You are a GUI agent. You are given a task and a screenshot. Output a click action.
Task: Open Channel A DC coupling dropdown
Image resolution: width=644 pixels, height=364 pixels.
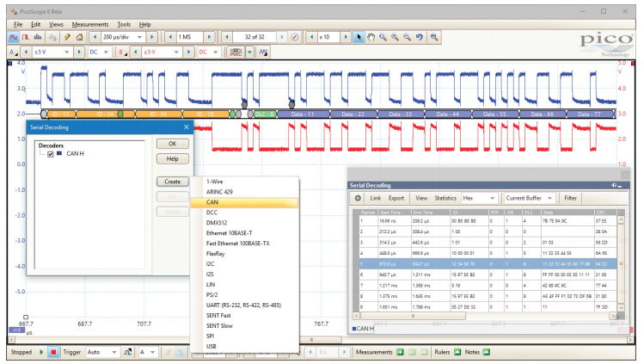106,52
